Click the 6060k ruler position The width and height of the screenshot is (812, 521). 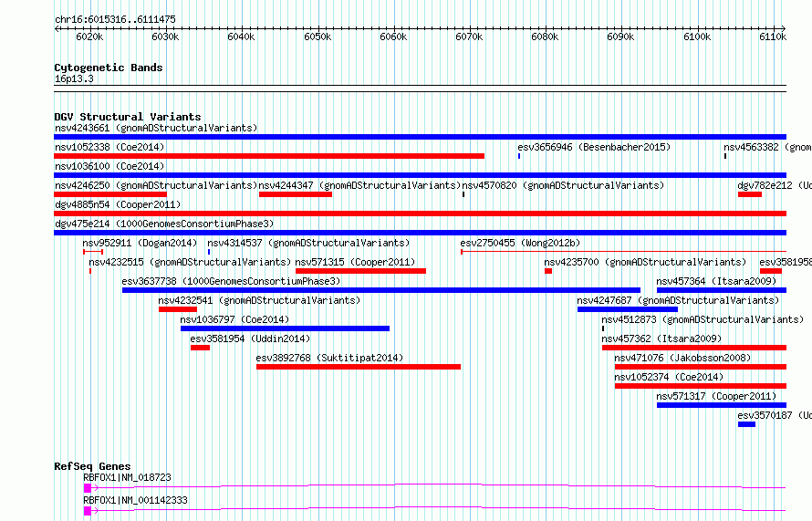click(x=393, y=36)
